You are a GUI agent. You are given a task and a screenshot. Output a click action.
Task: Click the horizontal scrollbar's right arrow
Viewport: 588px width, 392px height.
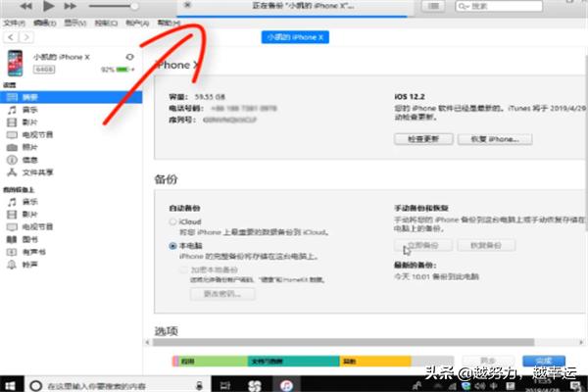pyautogui.click(x=581, y=342)
